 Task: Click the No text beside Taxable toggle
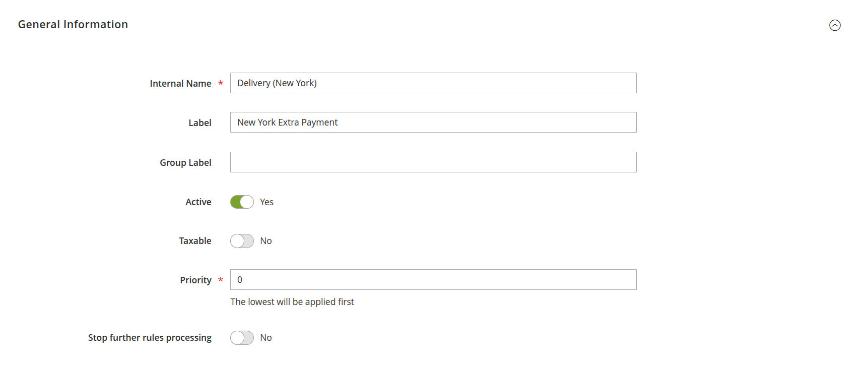pyautogui.click(x=265, y=241)
